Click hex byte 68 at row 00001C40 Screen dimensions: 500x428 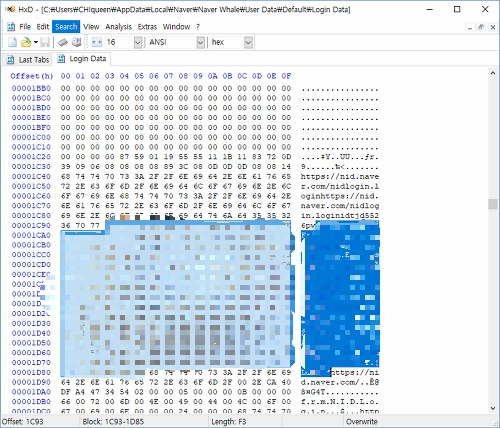tap(66, 176)
